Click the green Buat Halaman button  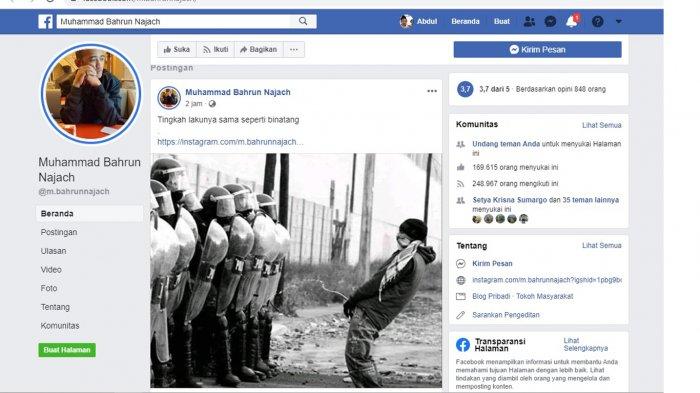(67, 350)
